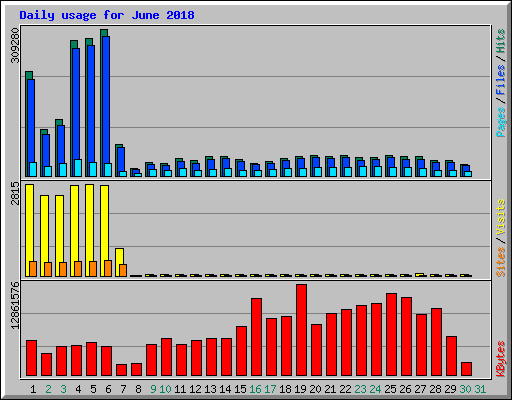Click day 28 on the date axis
This screenshot has width=512, height=400.
pyautogui.click(x=435, y=389)
